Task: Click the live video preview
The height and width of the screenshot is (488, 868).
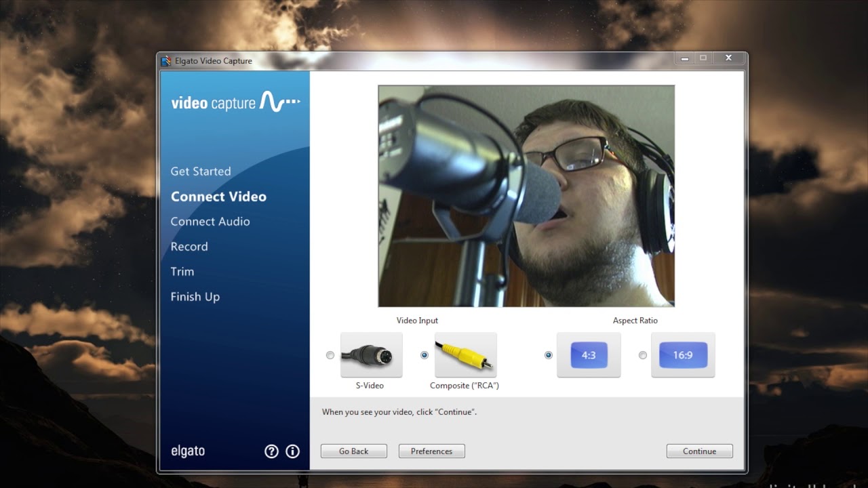Action: click(x=526, y=196)
